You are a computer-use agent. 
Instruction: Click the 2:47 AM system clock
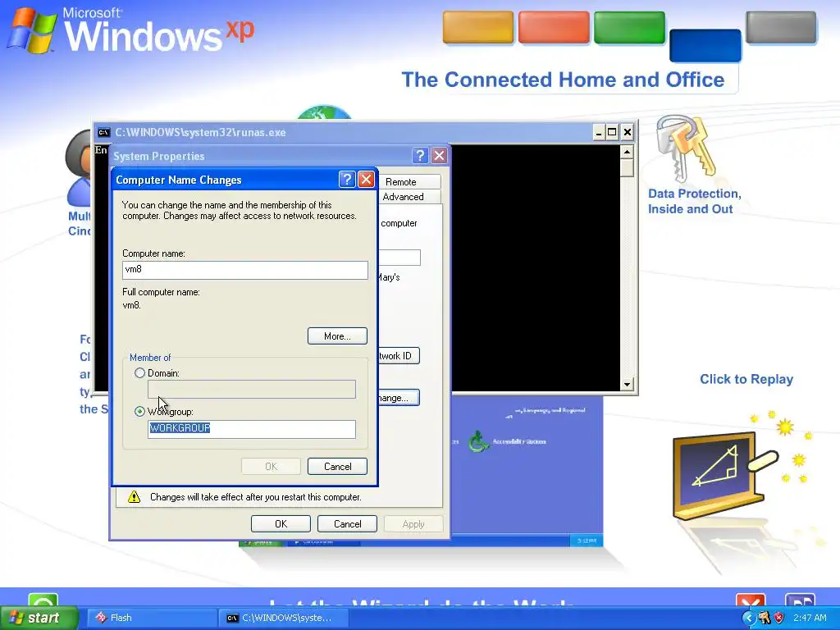[x=810, y=618]
